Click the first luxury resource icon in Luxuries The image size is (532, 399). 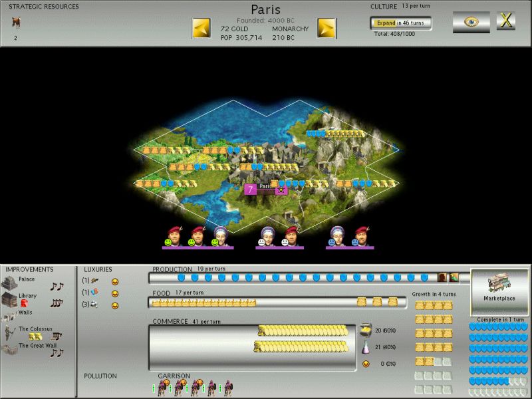coord(94,281)
